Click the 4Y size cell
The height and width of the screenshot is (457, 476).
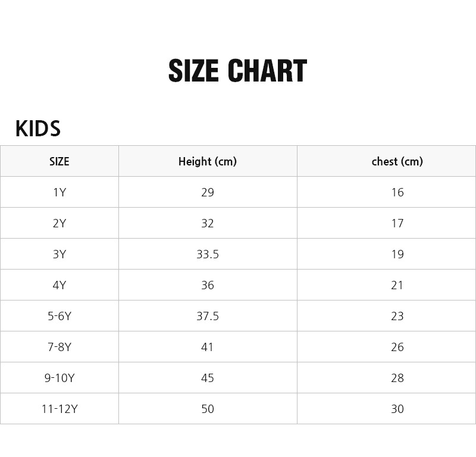[x=59, y=285]
